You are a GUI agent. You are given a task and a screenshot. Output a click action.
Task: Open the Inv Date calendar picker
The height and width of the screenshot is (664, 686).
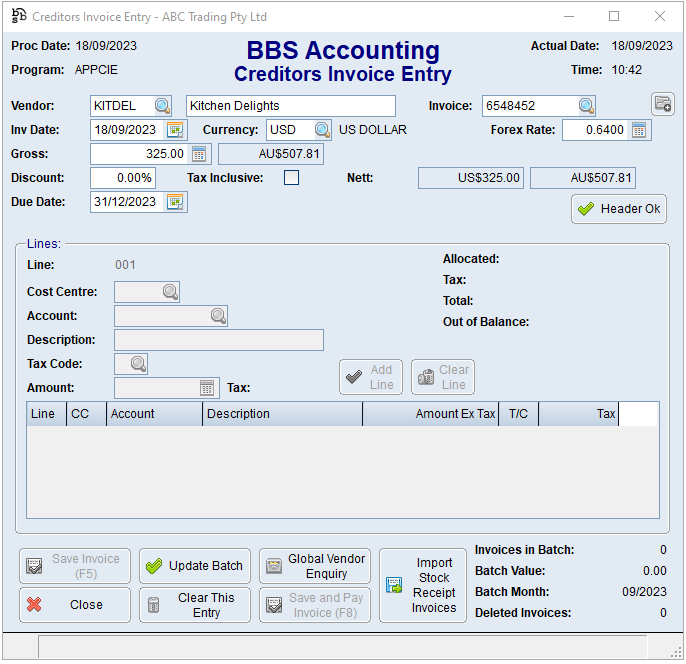(x=176, y=130)
